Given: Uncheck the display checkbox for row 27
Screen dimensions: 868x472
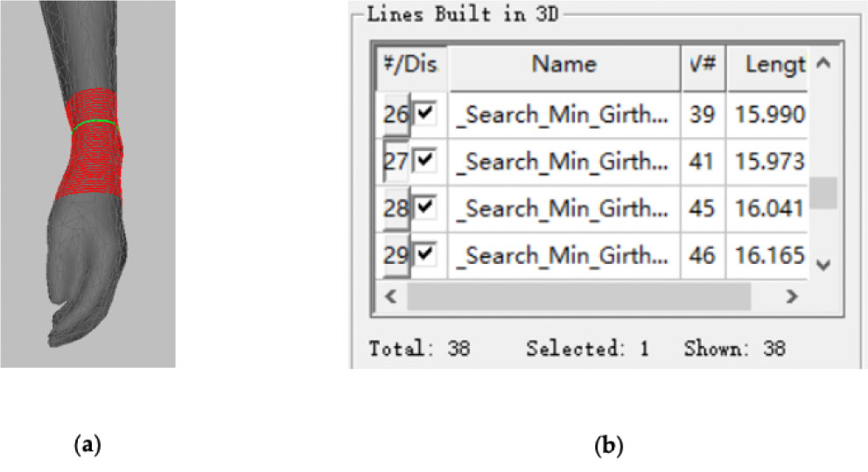Looking at the screenshot, I should [425, 161].
